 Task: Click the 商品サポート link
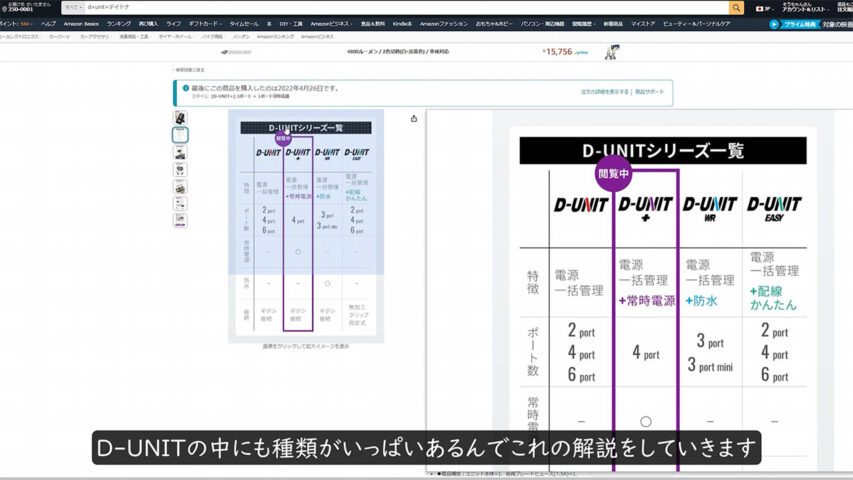(649, 91)
